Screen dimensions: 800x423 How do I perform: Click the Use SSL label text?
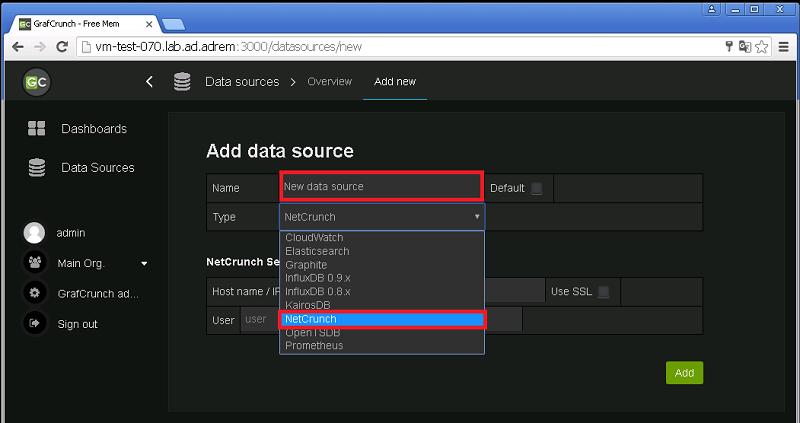571,292
